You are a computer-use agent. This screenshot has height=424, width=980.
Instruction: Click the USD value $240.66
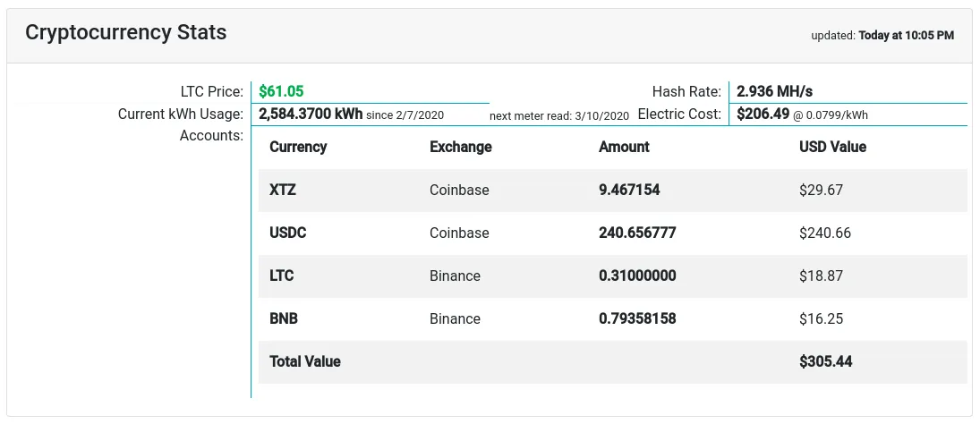tap(825, 233)
